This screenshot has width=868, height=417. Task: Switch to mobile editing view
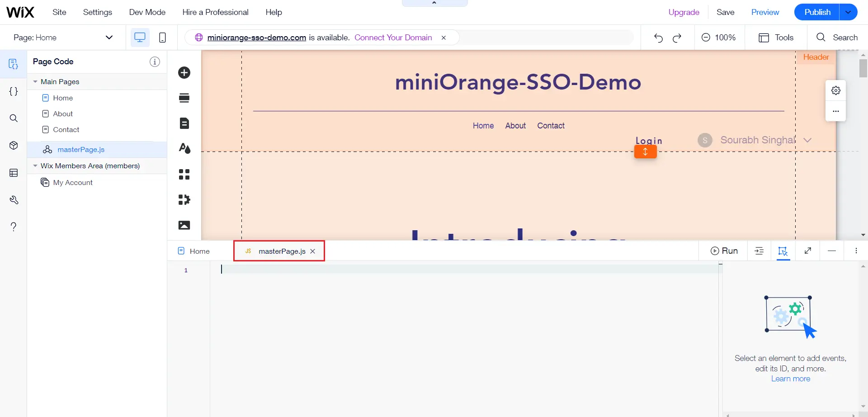coord(162,38)
